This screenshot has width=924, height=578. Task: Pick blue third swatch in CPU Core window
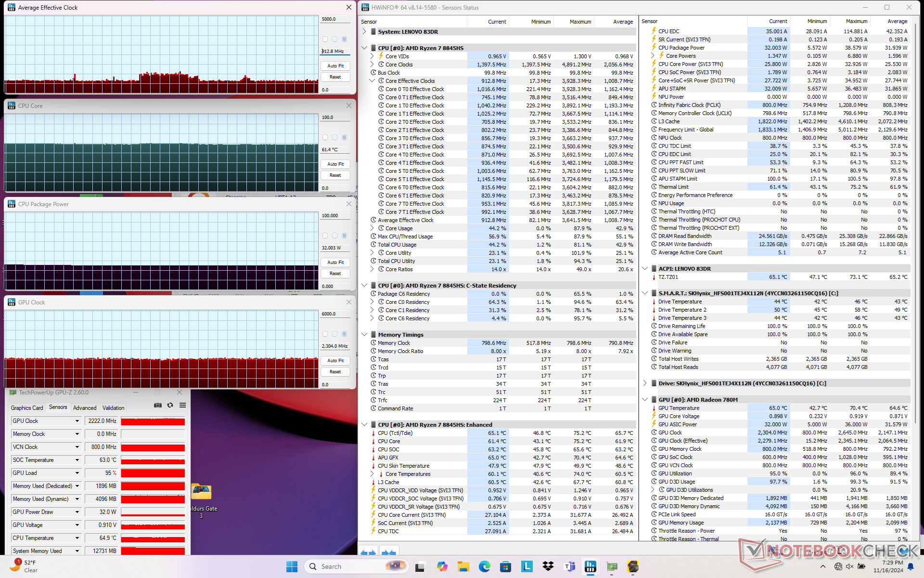point(345,137)
